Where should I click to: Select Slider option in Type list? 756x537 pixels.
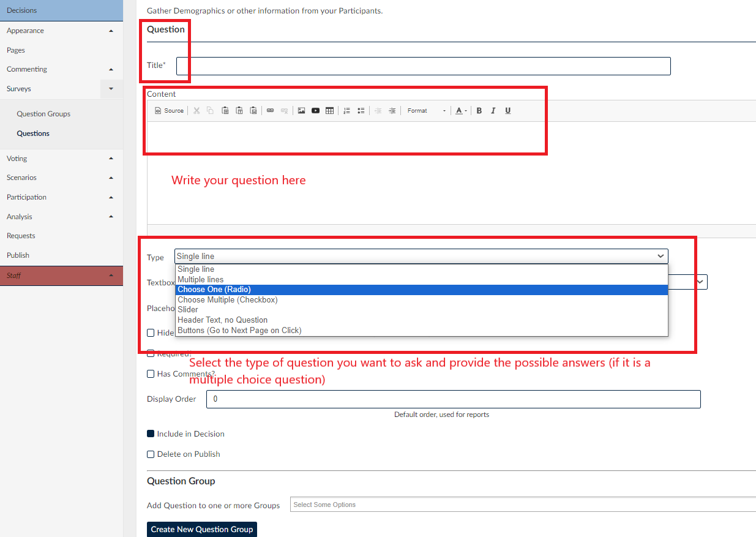[x=421, y=310]
